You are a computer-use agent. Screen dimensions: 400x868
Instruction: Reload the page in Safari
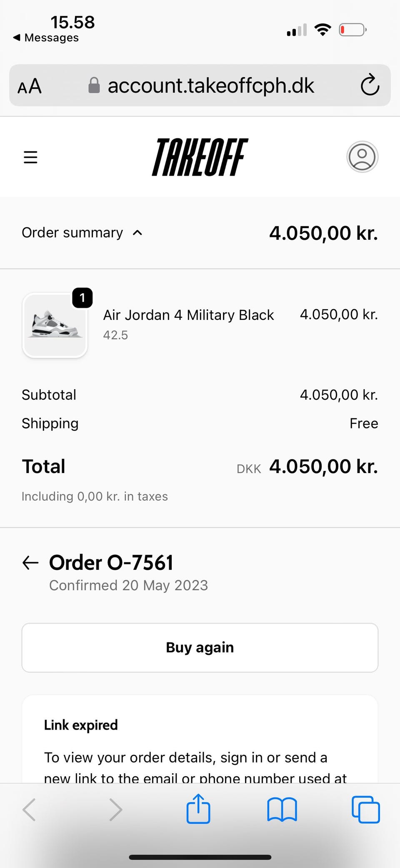pyautogui.click(x=370, y=86)
